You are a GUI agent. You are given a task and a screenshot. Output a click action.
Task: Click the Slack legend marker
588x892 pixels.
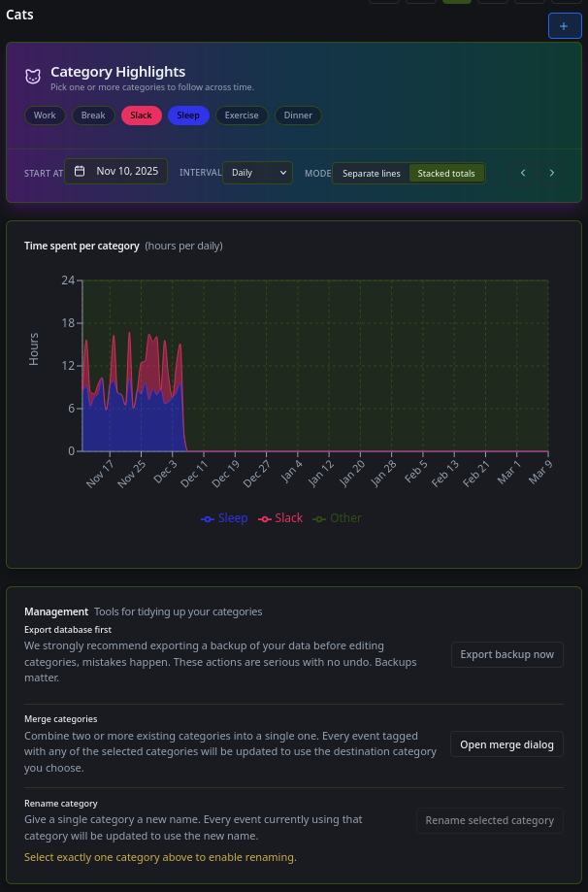[x=264, y=519]
